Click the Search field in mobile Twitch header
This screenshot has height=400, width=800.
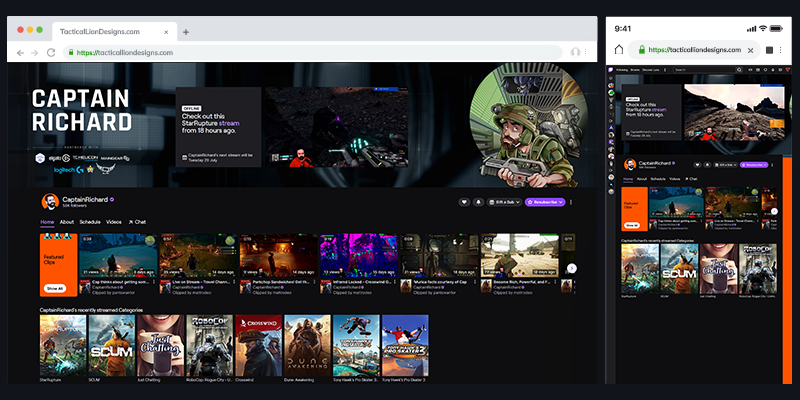704,69
